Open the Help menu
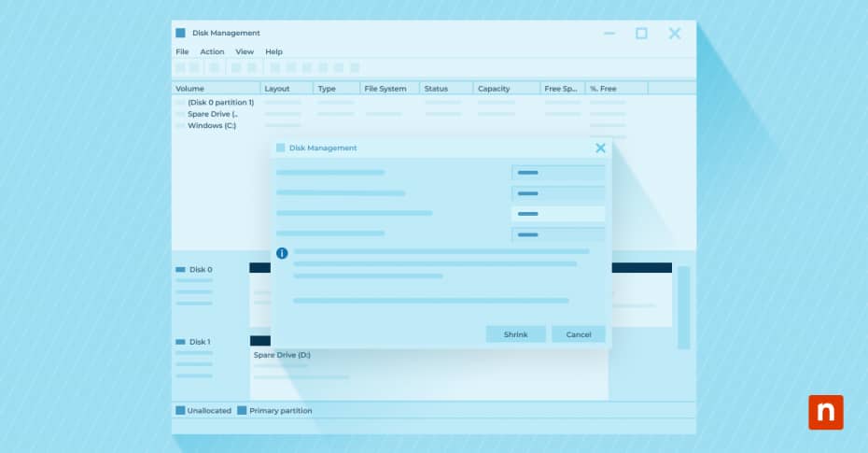 [273, 51]
